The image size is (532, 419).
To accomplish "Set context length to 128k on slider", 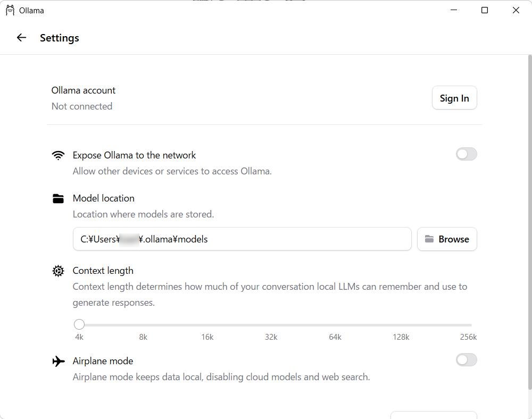I will click(401, 324).
